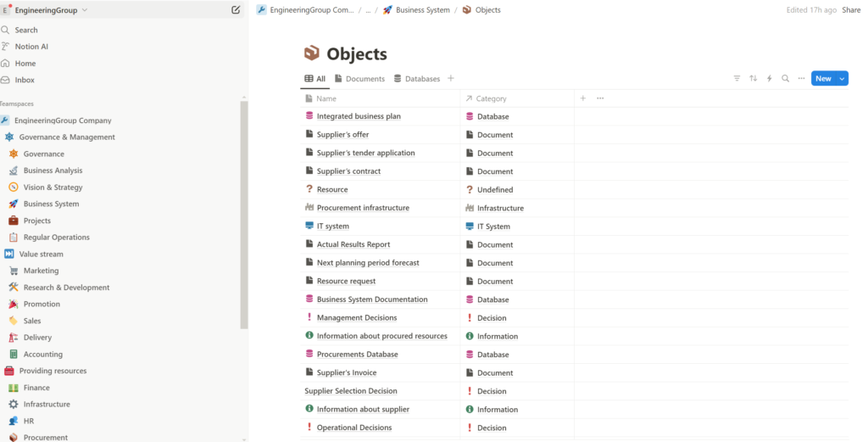Select Value stream in sidebar

[41, 254]
